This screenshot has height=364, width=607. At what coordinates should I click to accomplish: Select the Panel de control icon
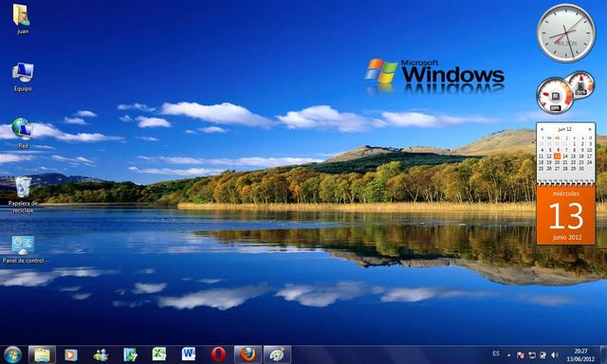pos(23,250)
